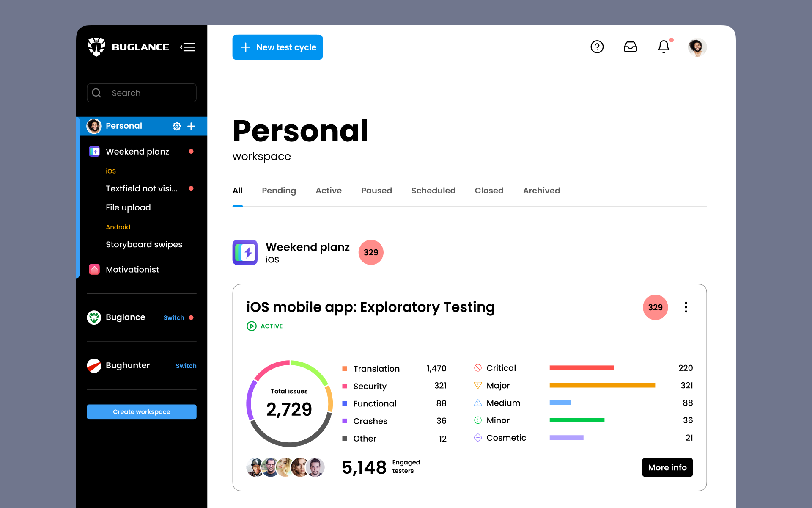Switch to the Archived tab
This screenshot has height=508, width=812.
(x=541, y=190)
